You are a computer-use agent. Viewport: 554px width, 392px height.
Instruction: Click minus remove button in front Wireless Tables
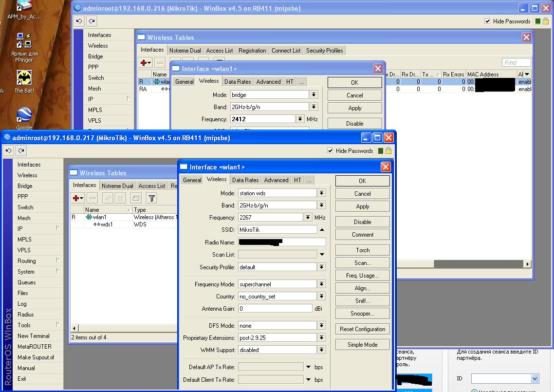(x=92, y=198)
